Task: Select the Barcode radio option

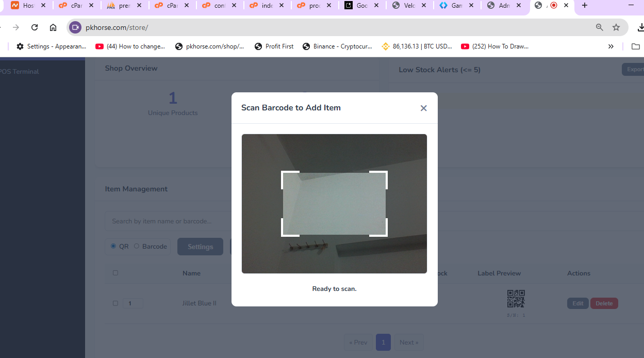Action: point(137,246)
